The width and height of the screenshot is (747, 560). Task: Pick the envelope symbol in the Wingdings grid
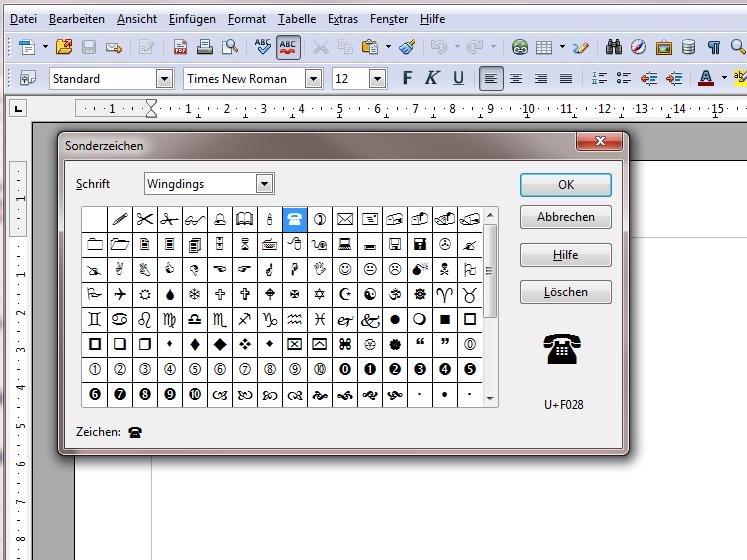click(345, 219)
